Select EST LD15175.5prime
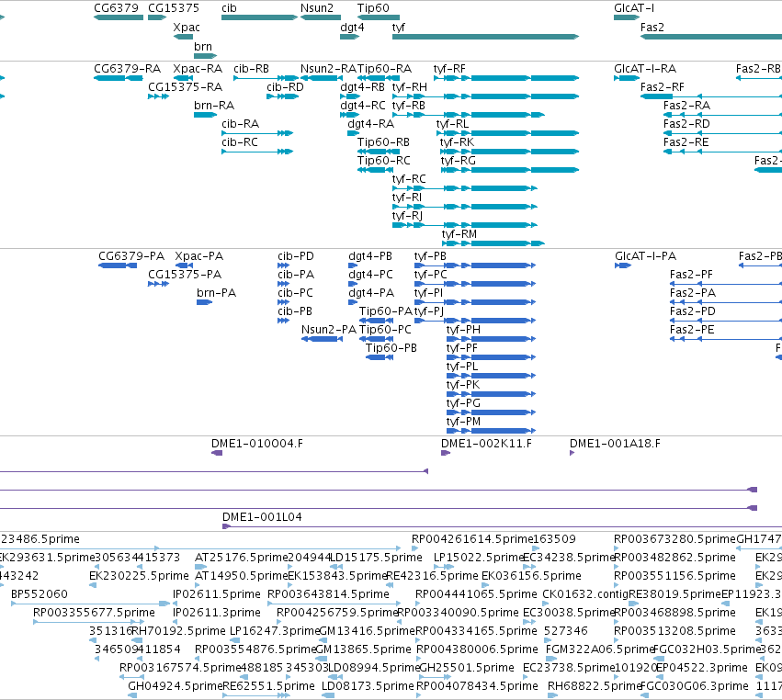The height and width of the screenshot is (700, 782). (376, 558)
